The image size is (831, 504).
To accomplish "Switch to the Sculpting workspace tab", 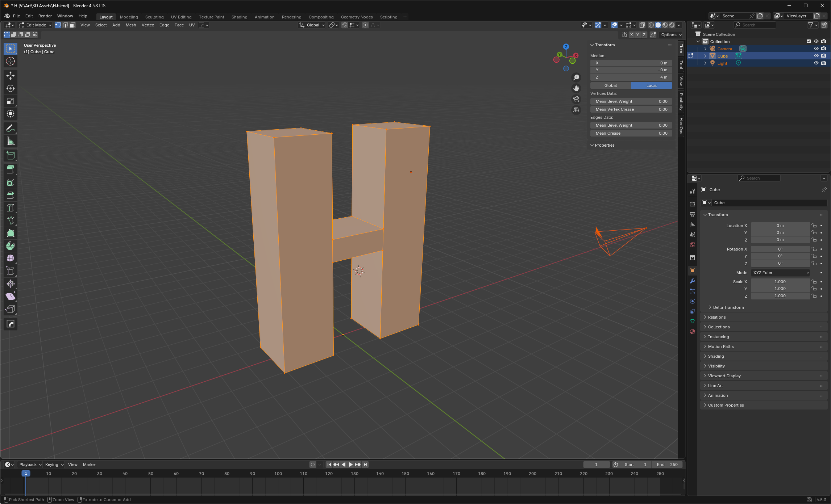I will 154,17.
